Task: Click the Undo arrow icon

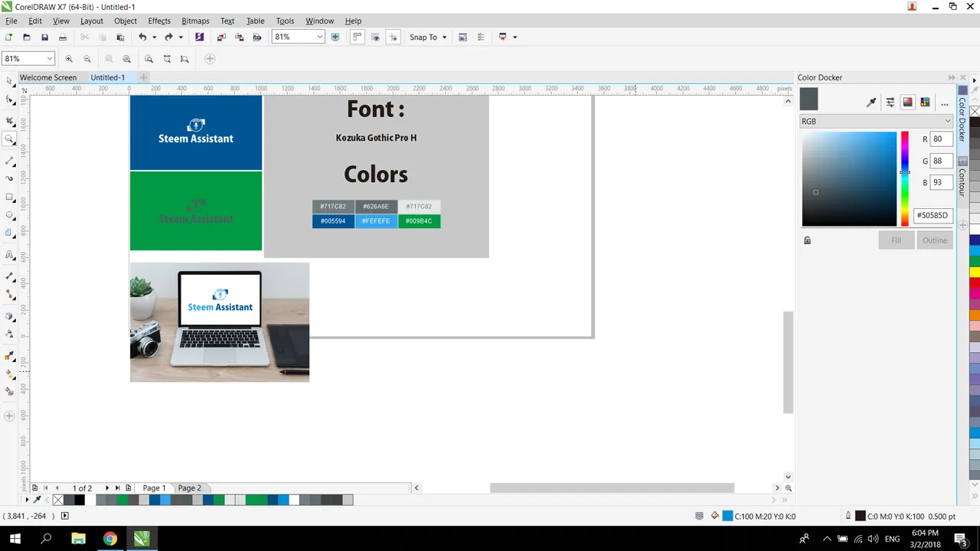Action: point(142,37)
